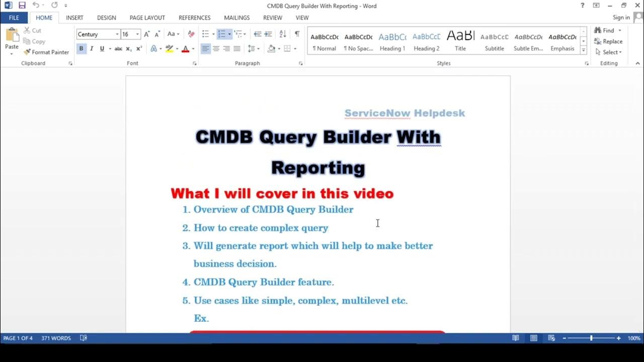Click the Paste clipboard icon
Viewport: 644px width, 362px height.
[12, 35]
